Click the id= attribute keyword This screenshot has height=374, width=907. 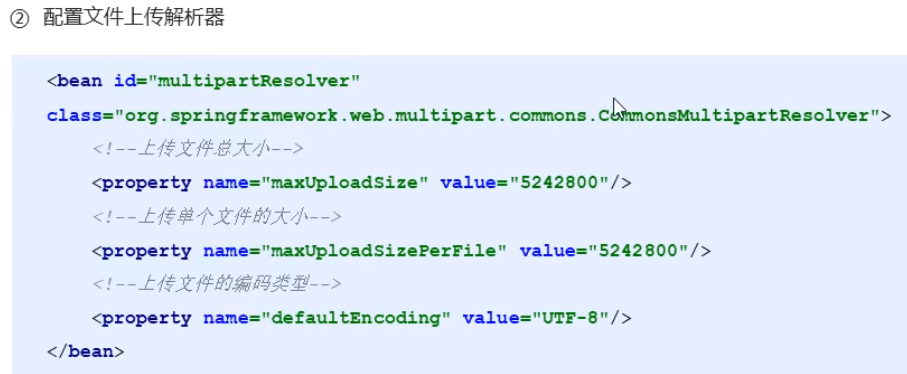tap(131, 80)
